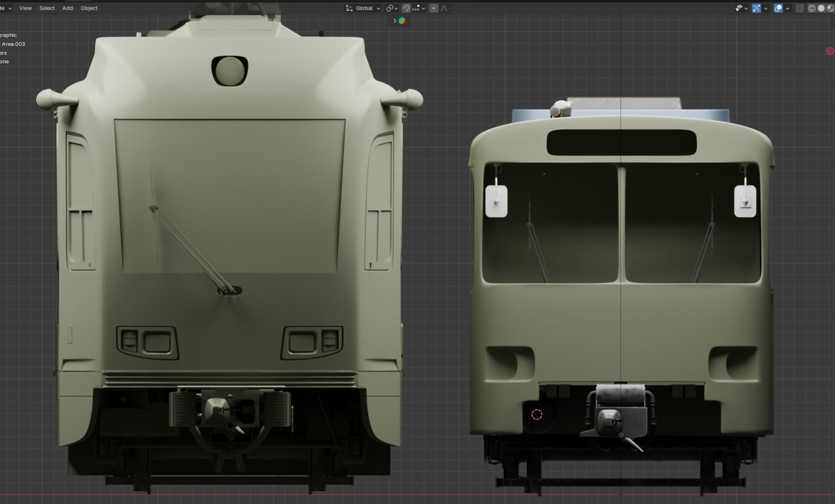Viewport: 835px width, 504px height.
Task: Toggle viewport gizmos display
Action: (x=756, y=8)
